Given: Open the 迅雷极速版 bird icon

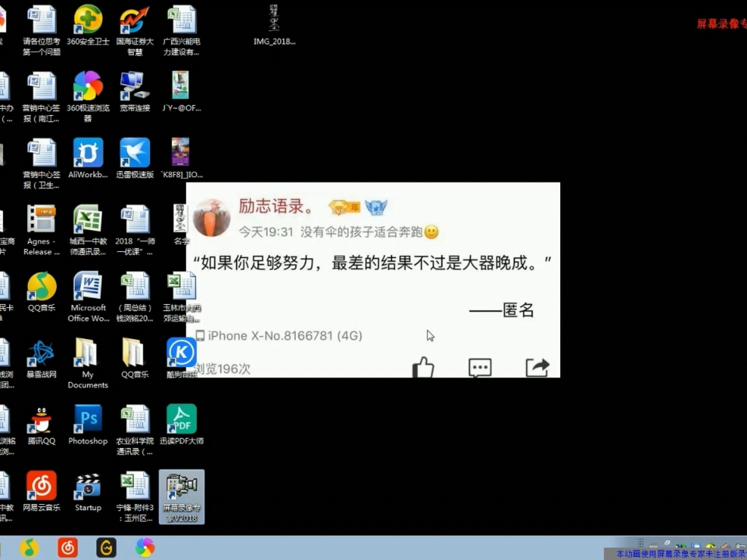Looking at the screenshot, I should [x=135, y=158].
